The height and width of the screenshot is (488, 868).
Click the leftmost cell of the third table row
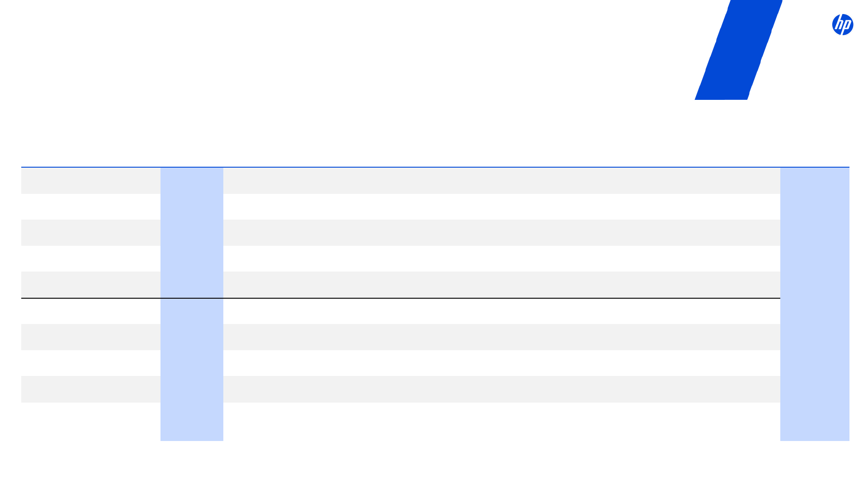tap(90, 233)
